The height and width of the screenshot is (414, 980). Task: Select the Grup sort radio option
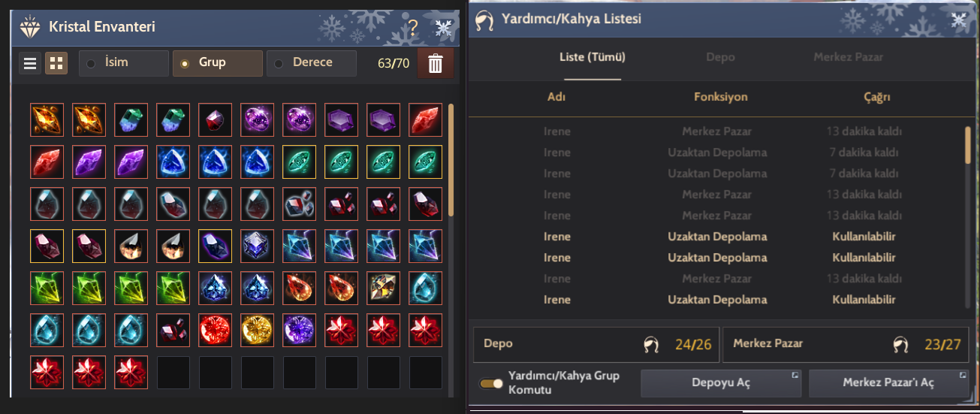218,63
